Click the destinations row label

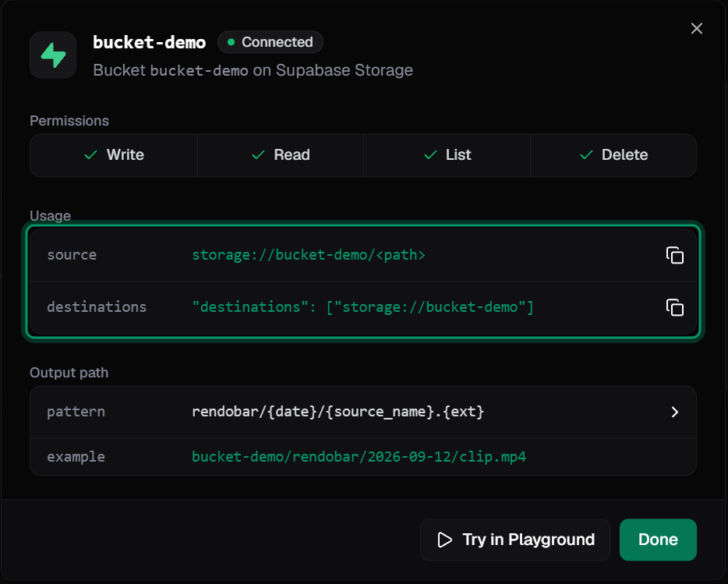tap(97, 307)
